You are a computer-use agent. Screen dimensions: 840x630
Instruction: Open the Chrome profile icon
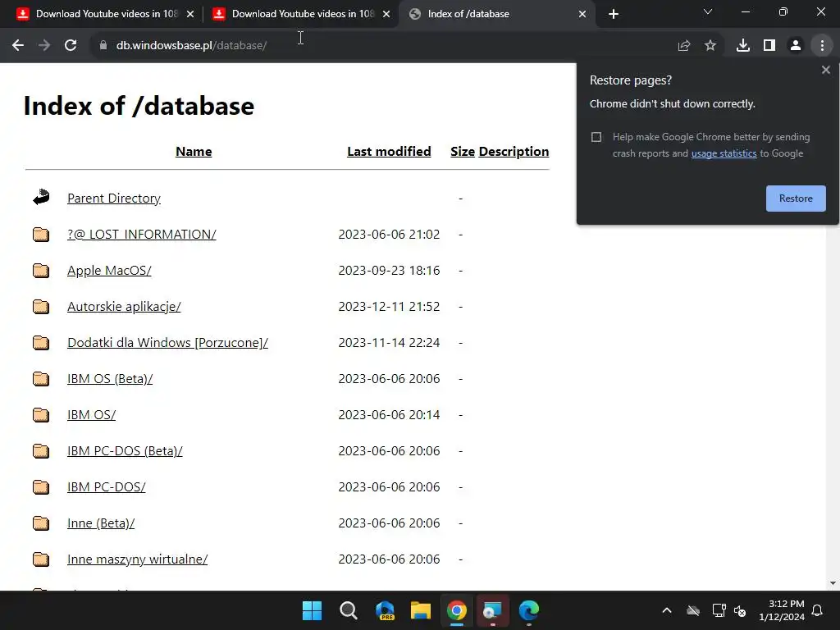796,46
